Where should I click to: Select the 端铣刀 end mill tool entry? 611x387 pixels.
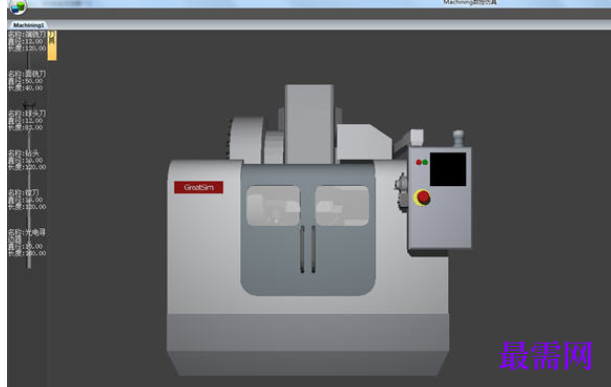coord(27,41)
